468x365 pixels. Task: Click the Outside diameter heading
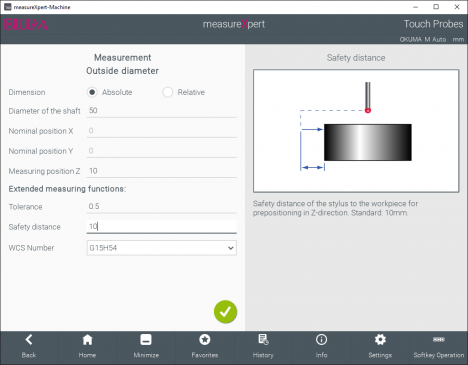click(122, 71)
